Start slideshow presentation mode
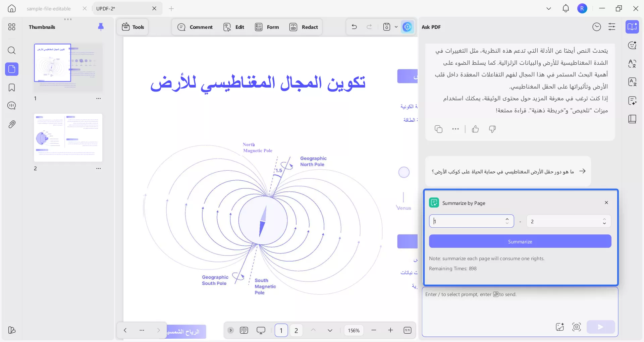 pos(261,330)
